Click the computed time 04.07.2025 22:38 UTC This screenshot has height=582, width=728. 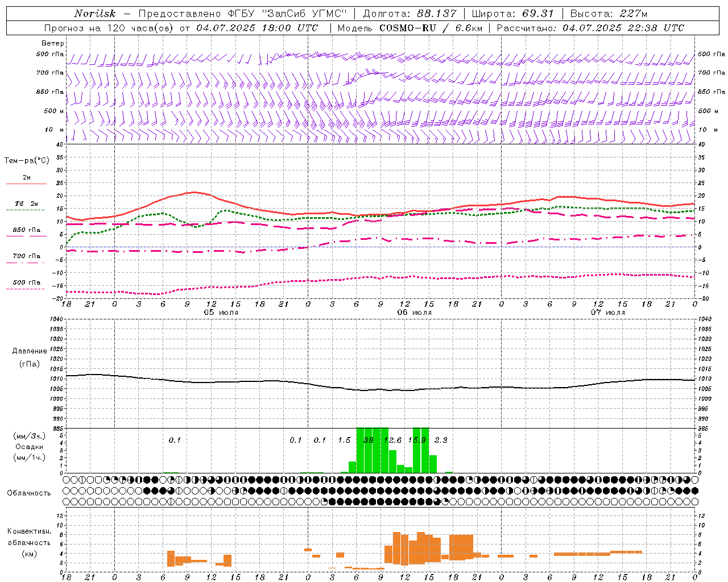coord(623,28)
